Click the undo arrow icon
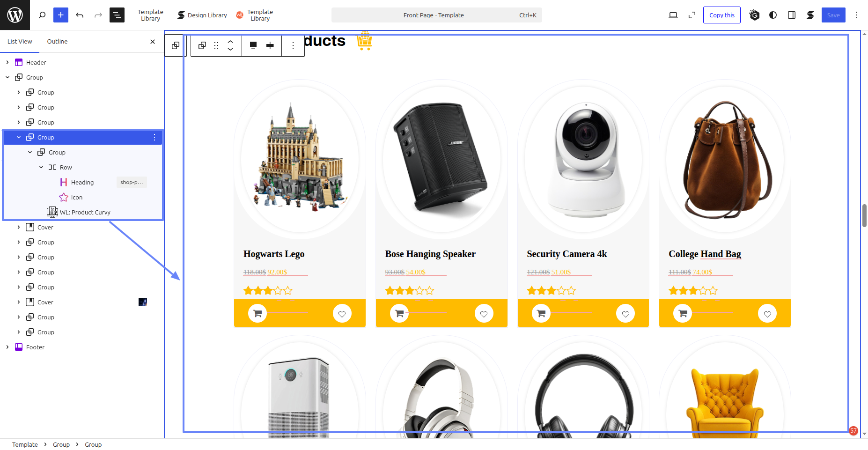 click(80, 15)
